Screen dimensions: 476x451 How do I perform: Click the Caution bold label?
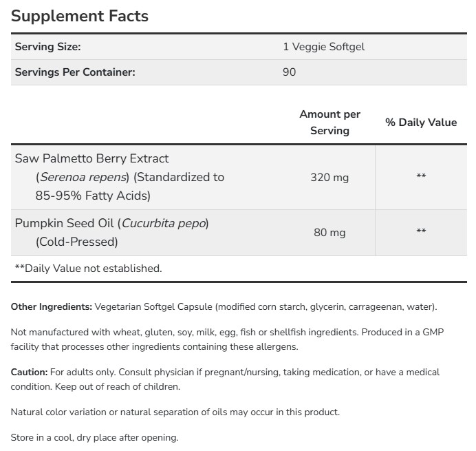tap(29, 372)
